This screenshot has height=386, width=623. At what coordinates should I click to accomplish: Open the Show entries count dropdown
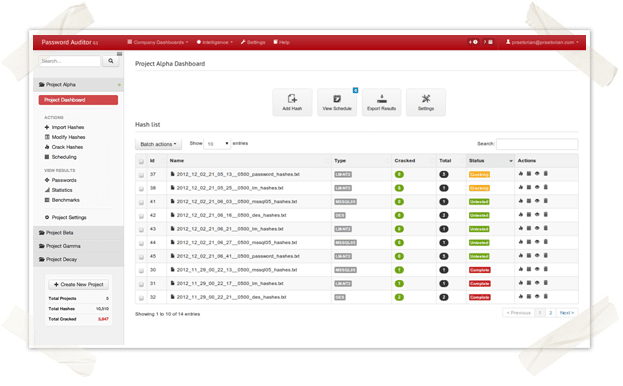tap(217, 143)
